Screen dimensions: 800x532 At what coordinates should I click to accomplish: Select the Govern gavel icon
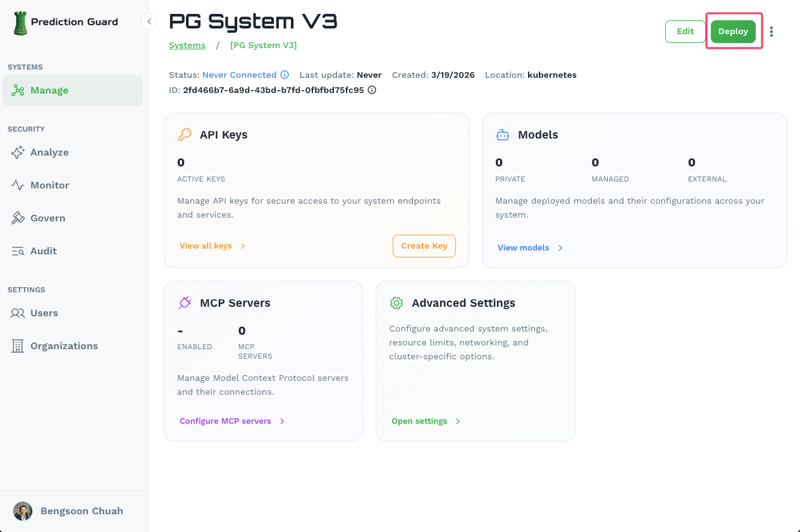pos(18,218)
